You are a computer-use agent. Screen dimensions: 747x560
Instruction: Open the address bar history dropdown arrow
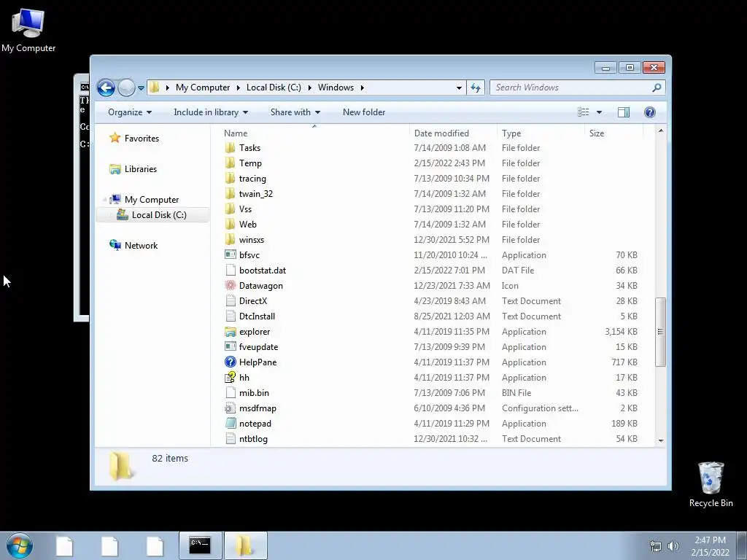(x=459, y=87)
